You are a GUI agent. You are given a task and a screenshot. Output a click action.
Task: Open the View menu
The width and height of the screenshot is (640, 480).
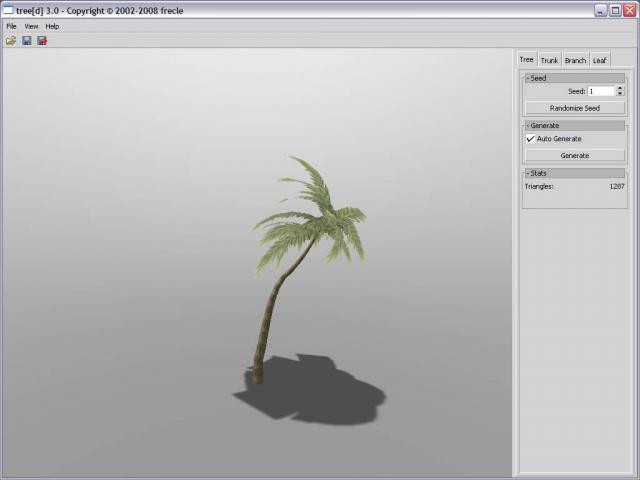tap(31, 26)
